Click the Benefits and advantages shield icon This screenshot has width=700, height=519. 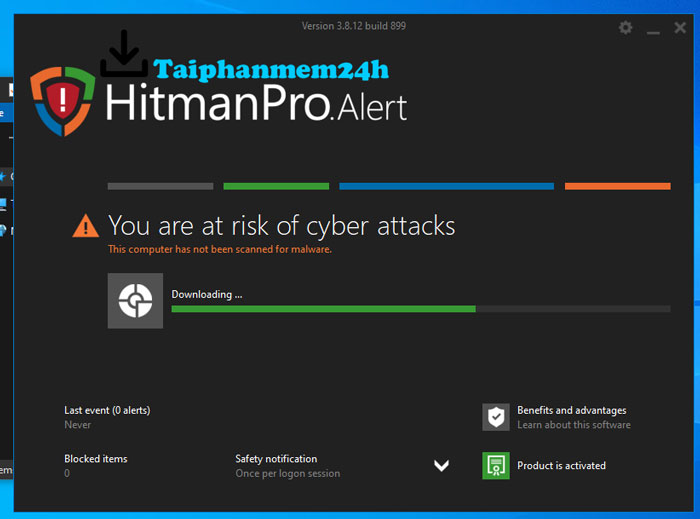[496, 417]
